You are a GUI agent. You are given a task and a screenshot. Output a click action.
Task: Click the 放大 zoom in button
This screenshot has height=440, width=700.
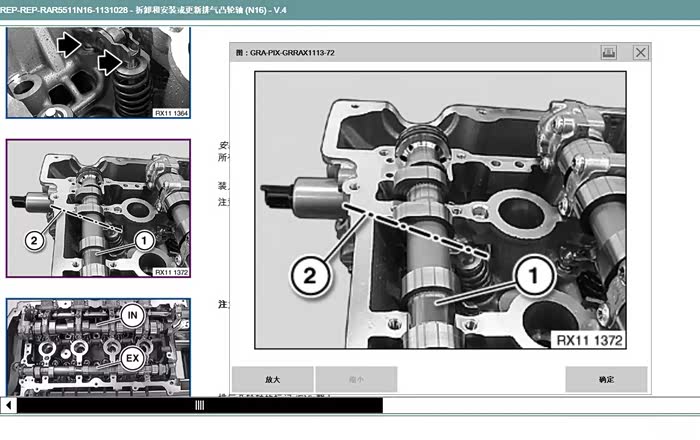tap(272, 380)
